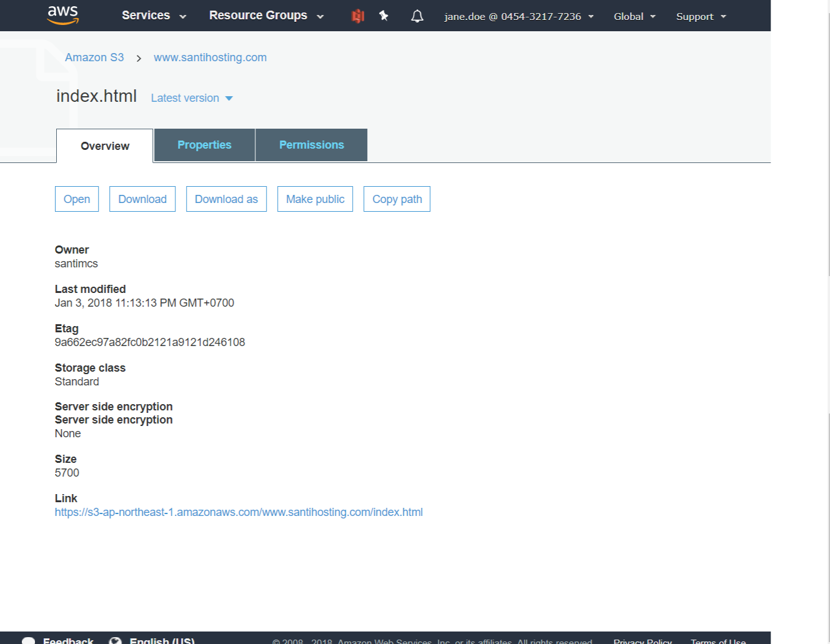Viewport: 830px width, 644px height.
Task: Open the notifications bell
Action: [417, 16]
